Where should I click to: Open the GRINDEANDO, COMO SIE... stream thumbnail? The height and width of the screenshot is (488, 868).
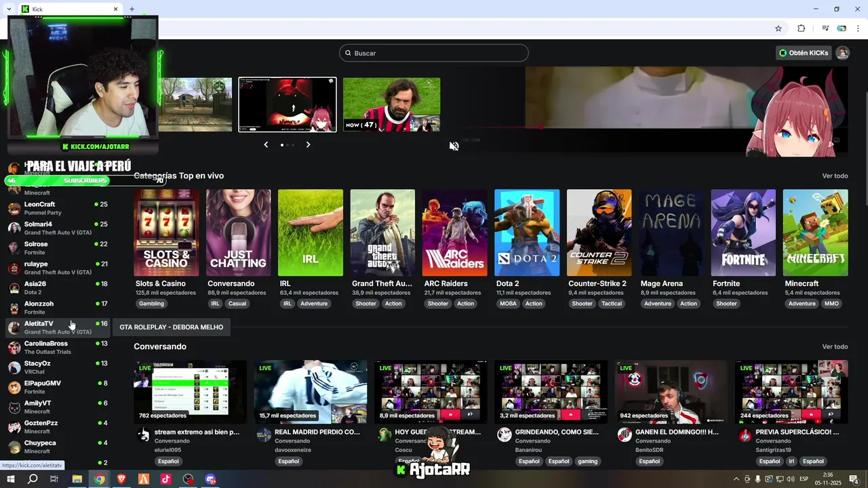coord(551,392)
